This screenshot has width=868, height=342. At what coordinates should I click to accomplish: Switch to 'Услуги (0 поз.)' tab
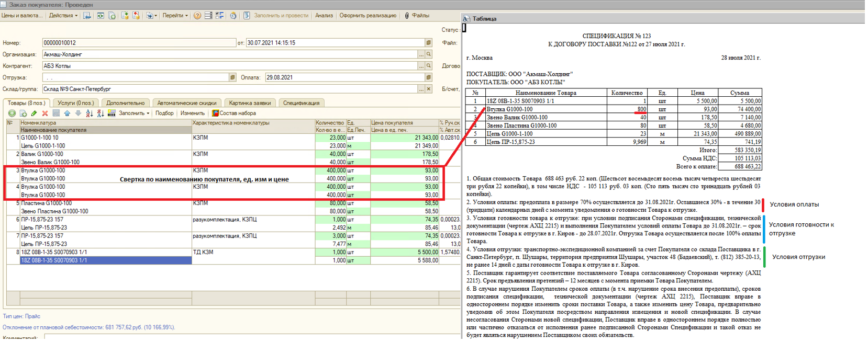(x=75, y=103)
